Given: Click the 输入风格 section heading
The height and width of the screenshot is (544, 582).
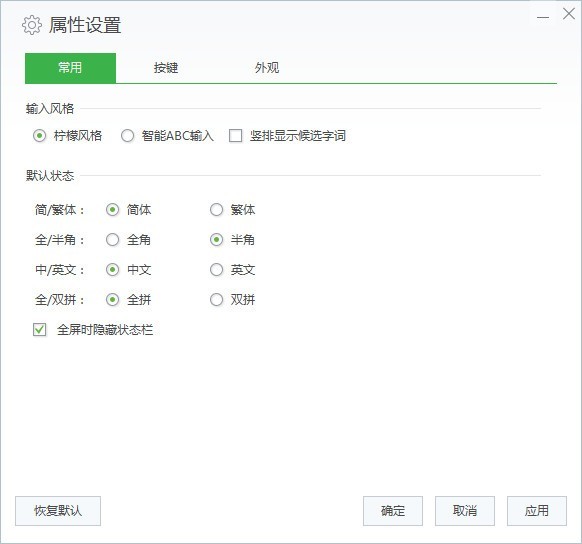Looking at the screenshot, I should point(50,109).
